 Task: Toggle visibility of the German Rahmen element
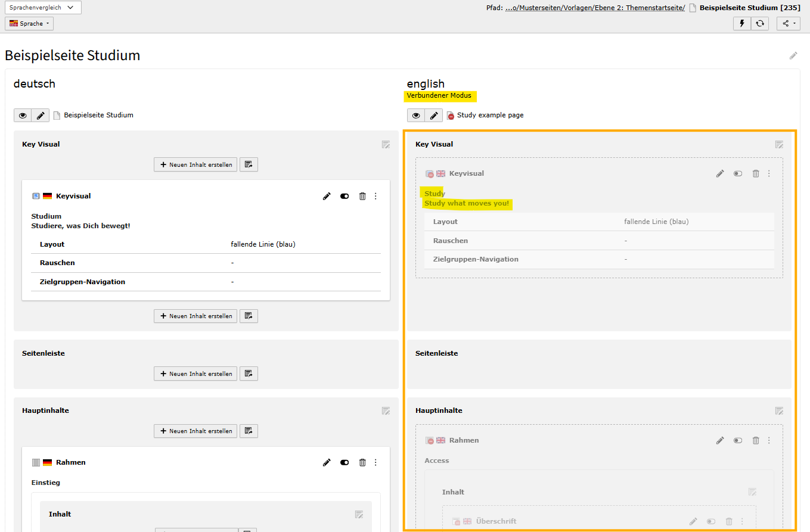coord(345,462)
